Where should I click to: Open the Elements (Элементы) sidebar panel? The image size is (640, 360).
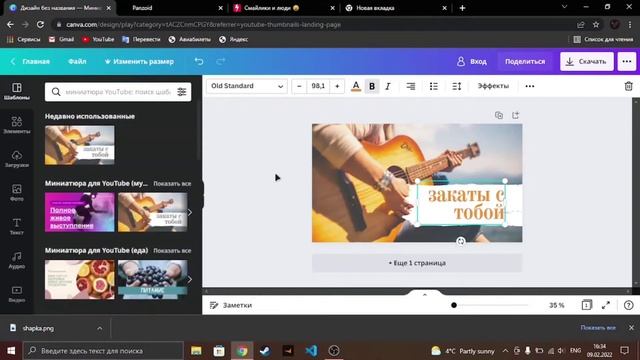17,125
